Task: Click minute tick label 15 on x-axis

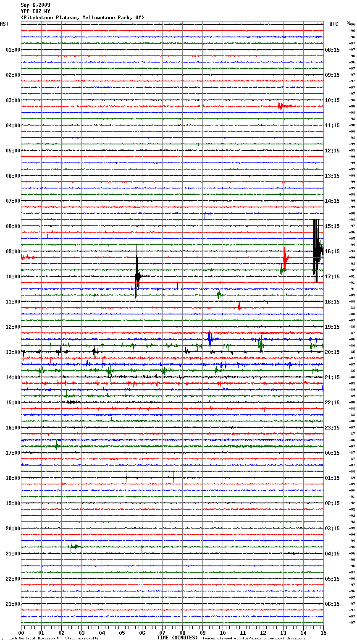Action: 323,633
